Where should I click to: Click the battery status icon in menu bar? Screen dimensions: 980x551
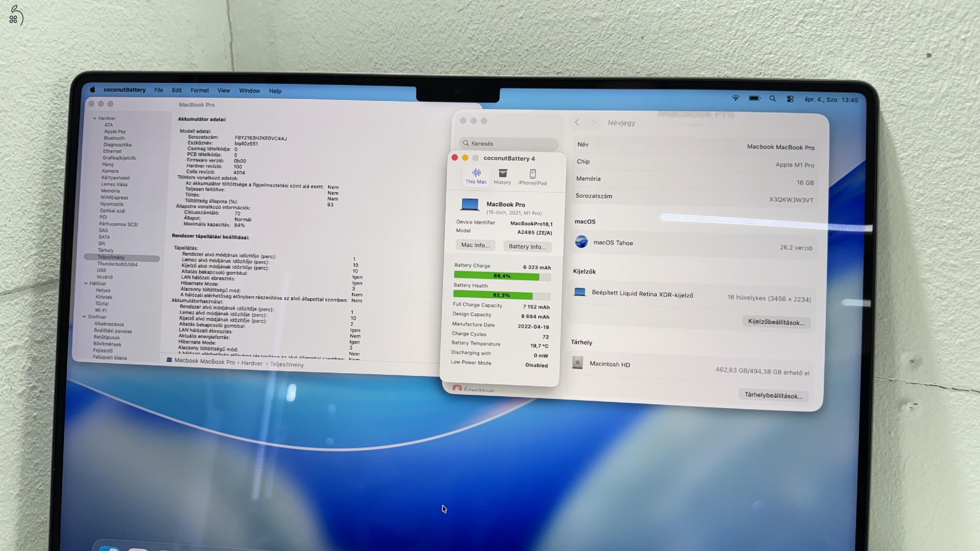[754, 98]
